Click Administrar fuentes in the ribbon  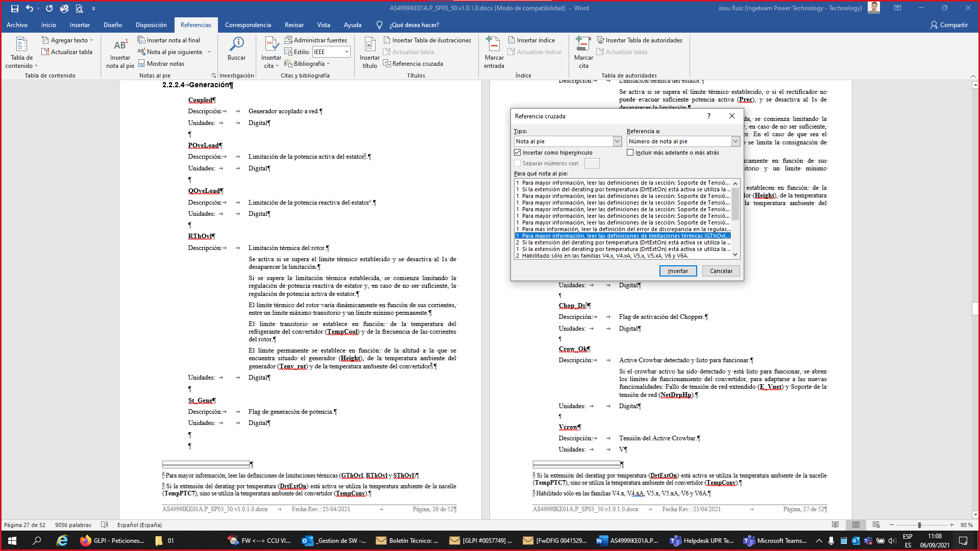pos(315,40)
